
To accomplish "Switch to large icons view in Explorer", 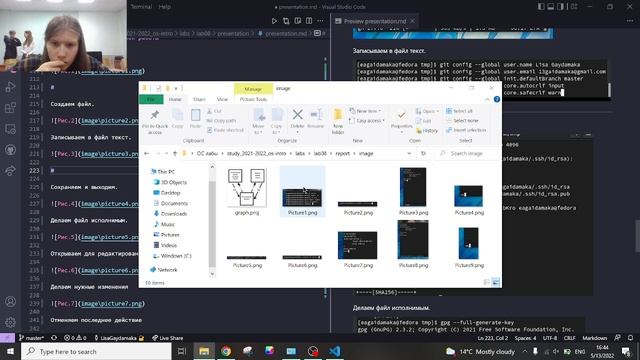I will click(x=496, y=282).
